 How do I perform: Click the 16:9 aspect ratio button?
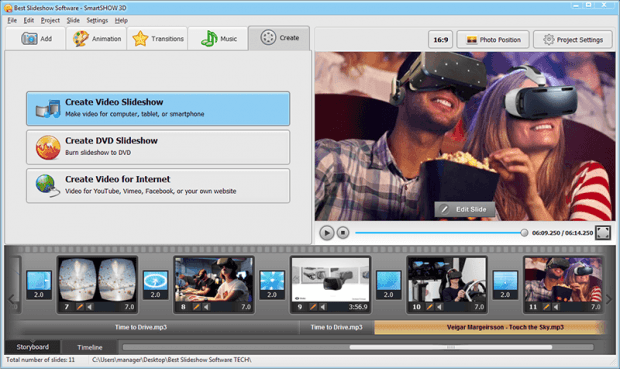[x=440, y=40]
